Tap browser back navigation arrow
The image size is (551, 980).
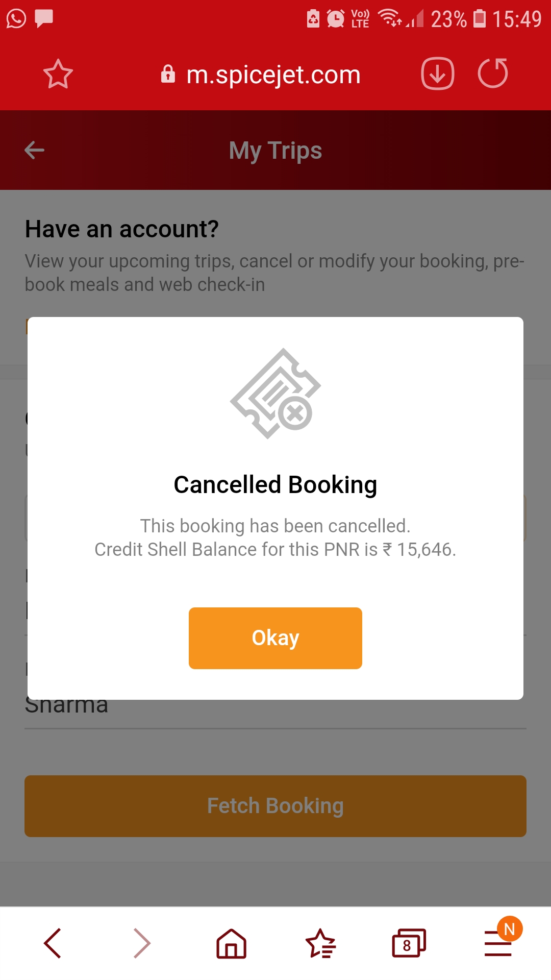pos(53,943)
